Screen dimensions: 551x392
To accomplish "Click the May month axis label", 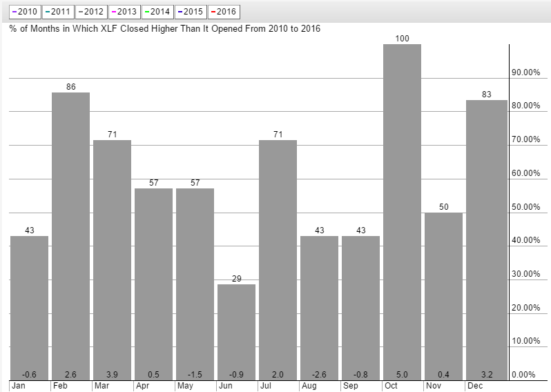I will (185, 386).
